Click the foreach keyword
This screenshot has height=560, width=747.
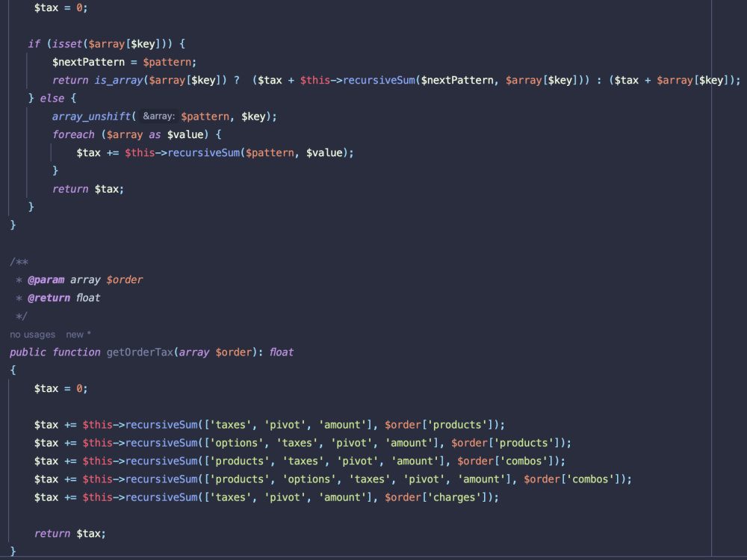pyautogui.click(x=73, y=134)
